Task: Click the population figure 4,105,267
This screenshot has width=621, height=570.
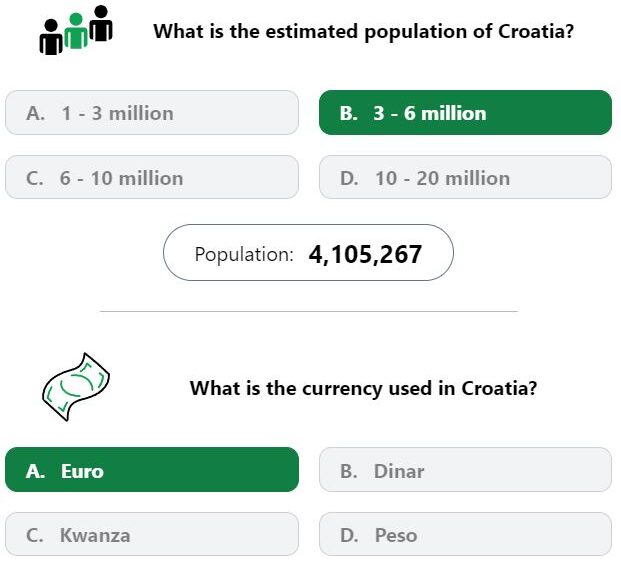Action: click(365, 254)
